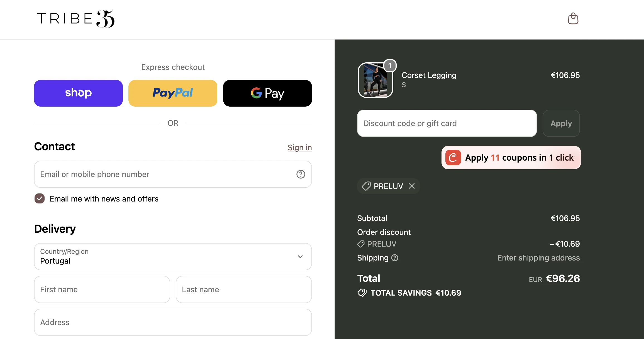Choose PayPal express checkout
Image resolution: width=644 pixels, height=339 pixels.
coord(173,93)
